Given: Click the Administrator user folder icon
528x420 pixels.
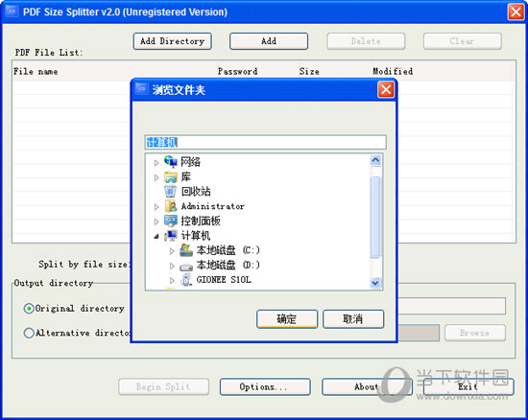Looking at the screenshot, I should pos(171,206).
